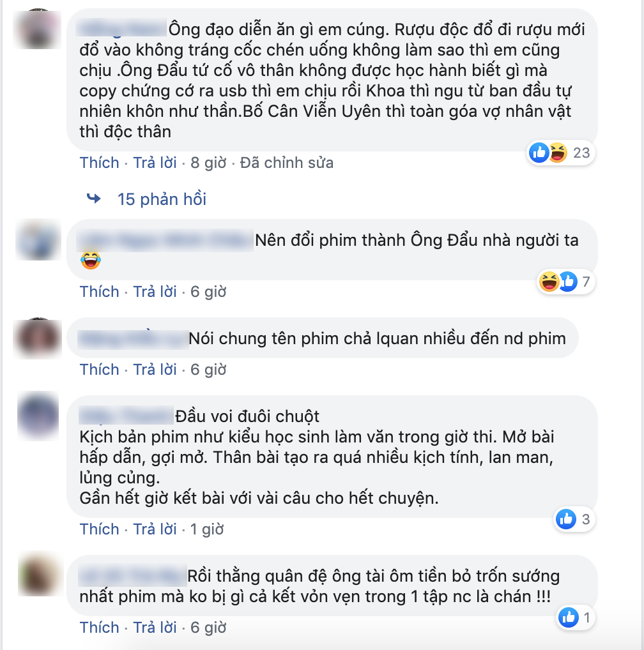Open the first commenter's profile picture
The image size is (644, 650).
(38, 30)
